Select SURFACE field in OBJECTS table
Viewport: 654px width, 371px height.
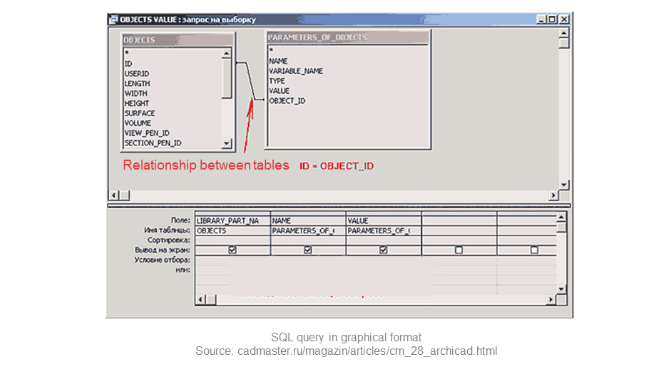coord(140,114)
